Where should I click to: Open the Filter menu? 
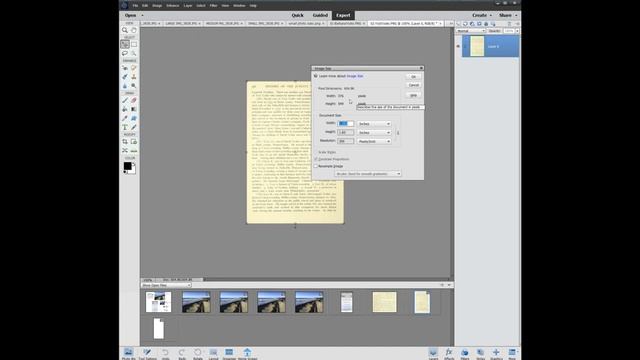point(213,6)
